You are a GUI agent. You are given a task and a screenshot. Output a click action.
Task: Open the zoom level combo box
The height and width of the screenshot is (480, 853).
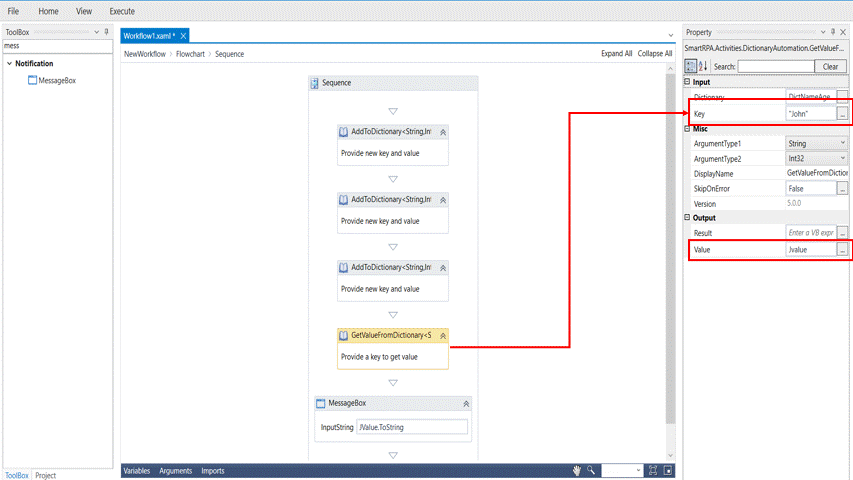click(623, 470)
